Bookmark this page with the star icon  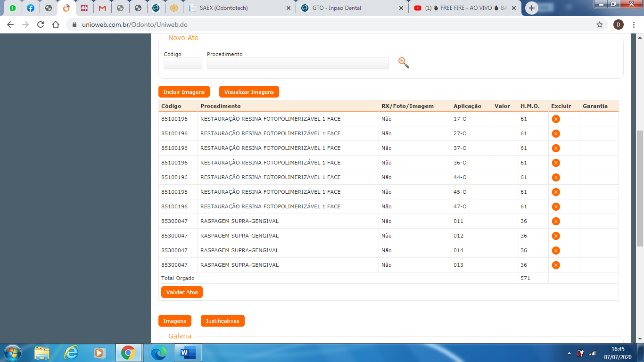click(x=600, y=25)
